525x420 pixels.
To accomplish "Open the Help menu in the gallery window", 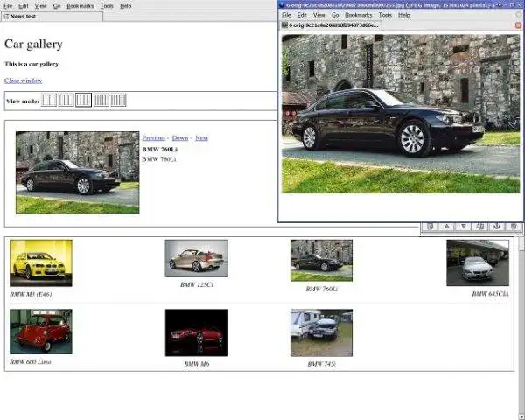I will [125, 6].
